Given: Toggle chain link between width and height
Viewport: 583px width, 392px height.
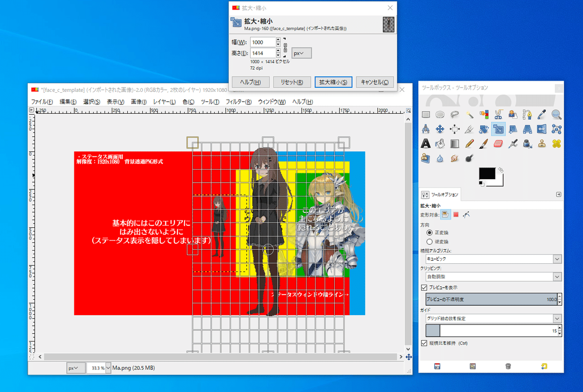Looking at the screenshot, I should (x=286, y=48).
